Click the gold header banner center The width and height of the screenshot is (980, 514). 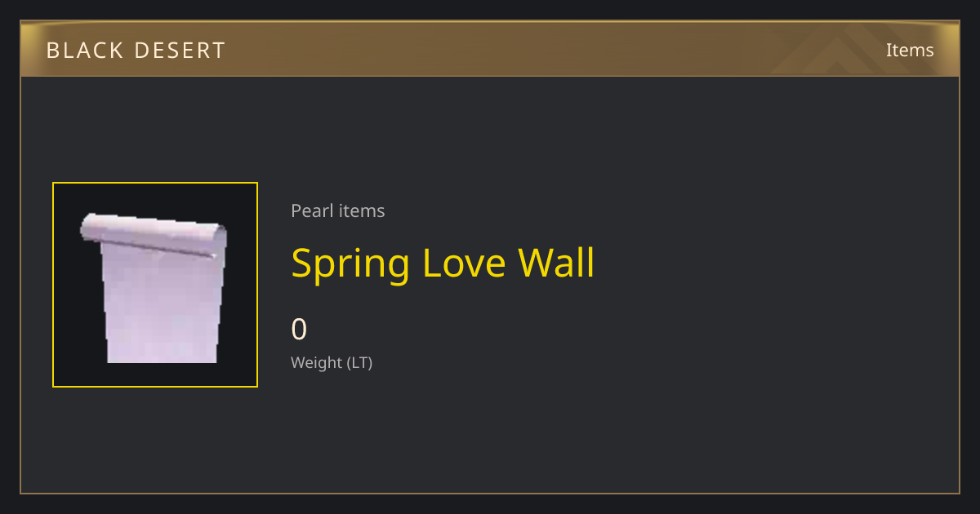pyautogui.click(x=490, y=49)
